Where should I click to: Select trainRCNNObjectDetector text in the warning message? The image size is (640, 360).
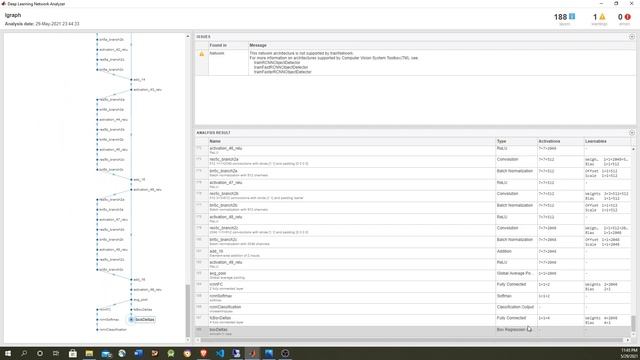[x=277, y=62]
